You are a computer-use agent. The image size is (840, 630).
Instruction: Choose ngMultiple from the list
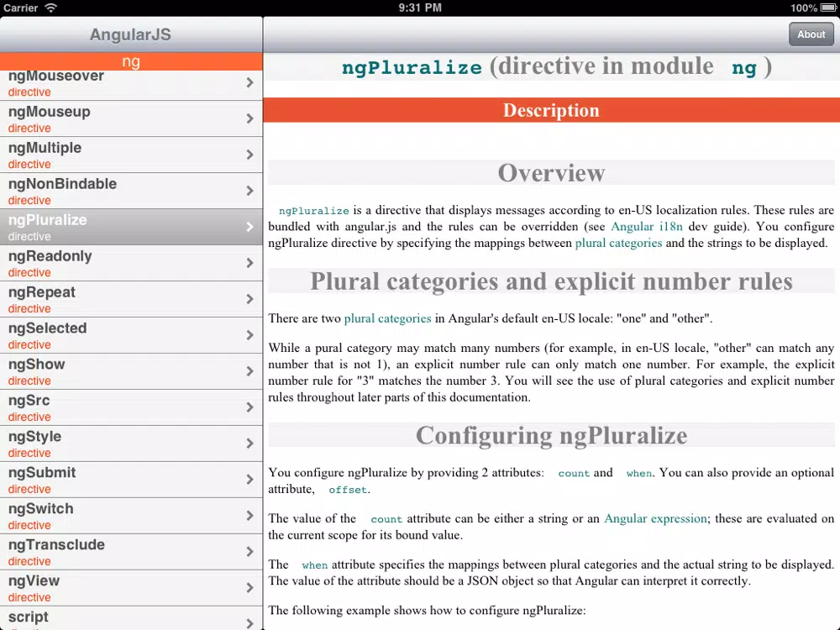tap(131, 155)
